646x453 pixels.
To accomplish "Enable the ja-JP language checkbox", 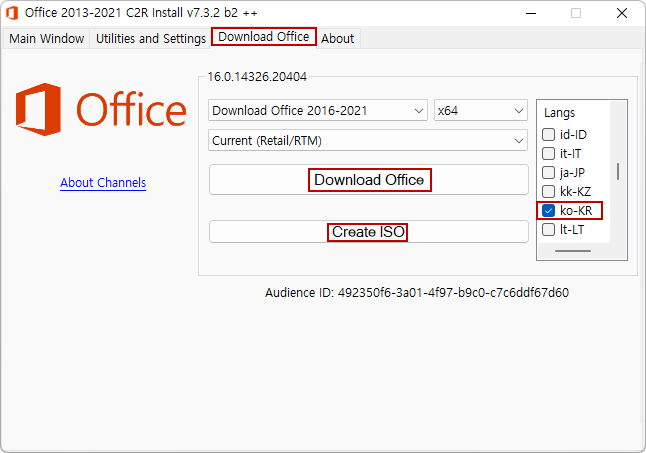I will pyautogui.click(x=548, y=172).
